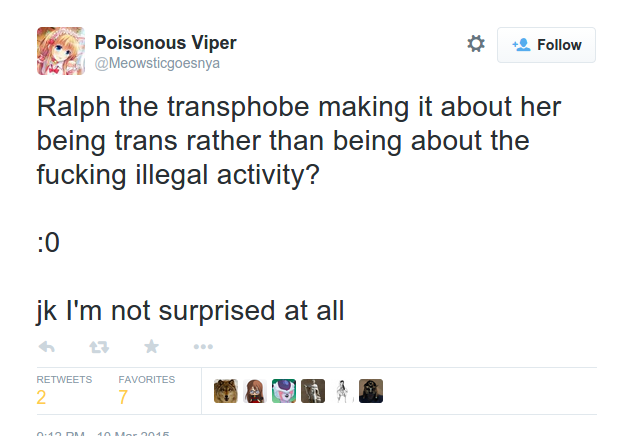Favorite the tweet with the star icon
Screen dimensions: 635x436
[151, 347]
